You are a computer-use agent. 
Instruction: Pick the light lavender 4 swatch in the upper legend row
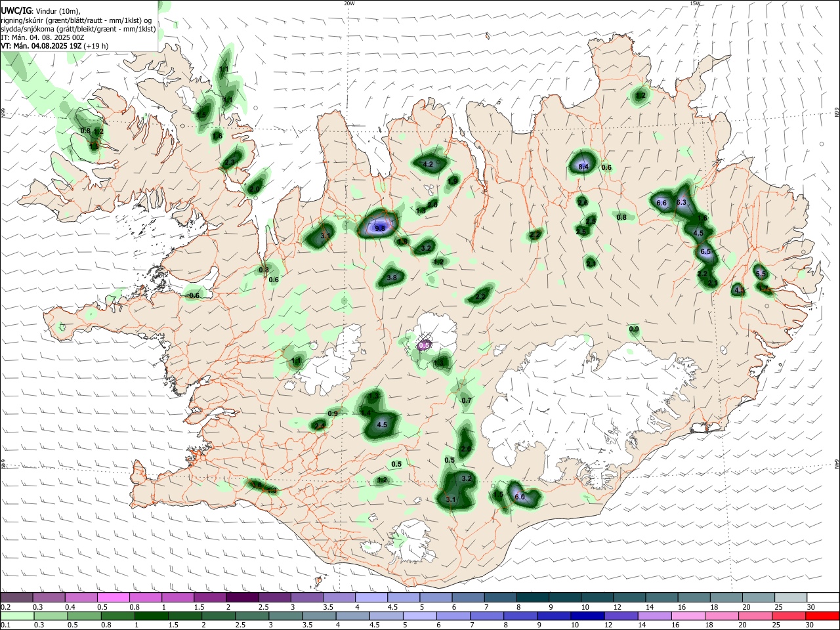(x=371, y=598)
